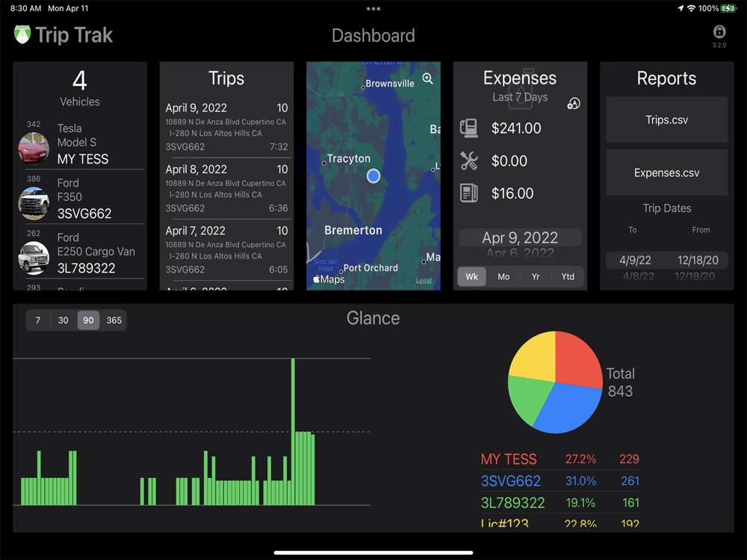Select vehicle MY TESS in list
Screen dimensions: 747x560
pos(83,159)
